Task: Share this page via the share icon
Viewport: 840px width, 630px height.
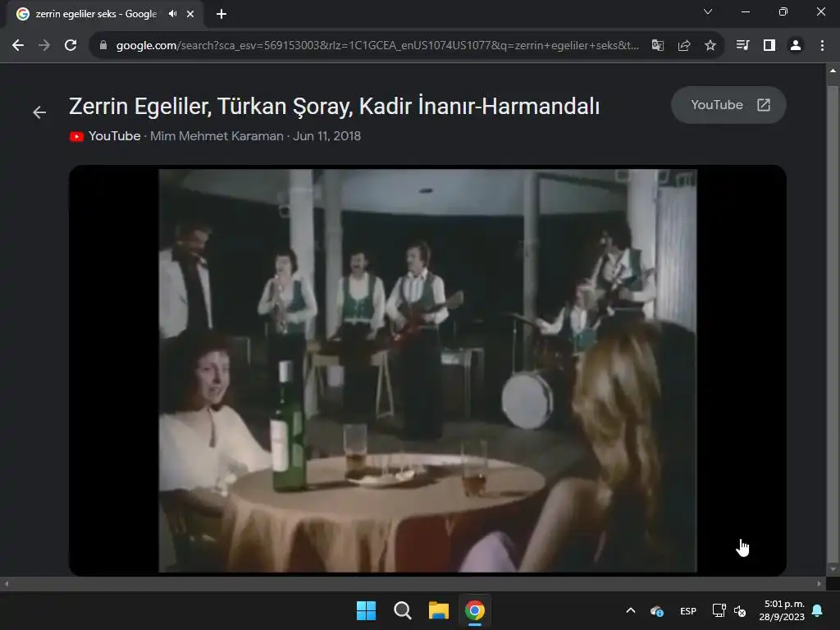Action: tap(684, 46)
